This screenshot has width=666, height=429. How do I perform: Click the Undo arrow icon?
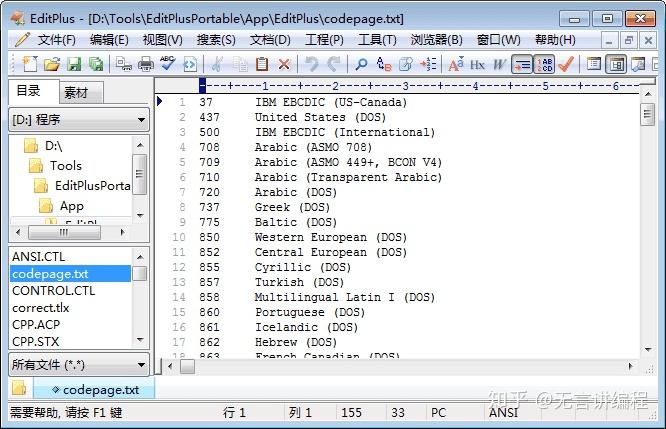pyautogui.click(x=312, y=64)
